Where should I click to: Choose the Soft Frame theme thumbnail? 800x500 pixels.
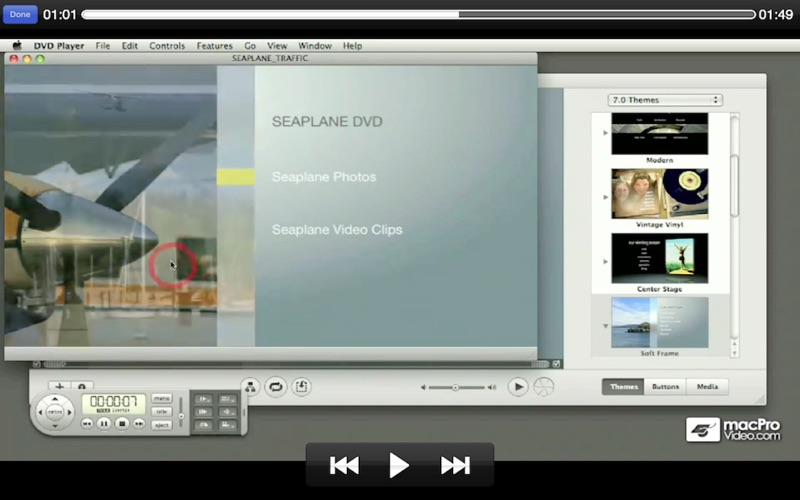660,322
